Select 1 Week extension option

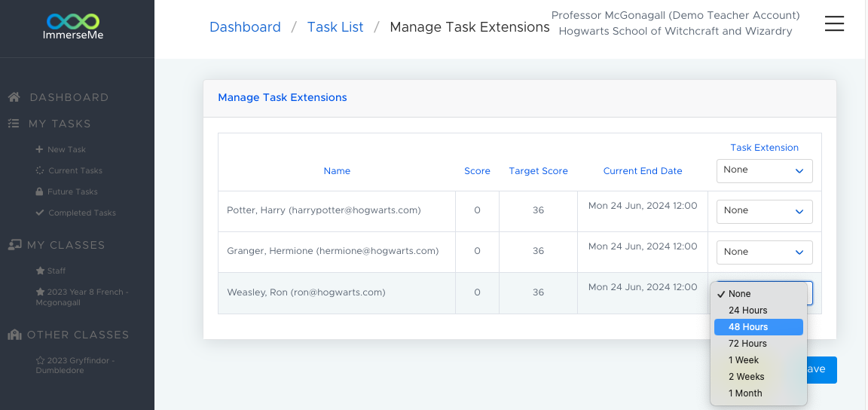(x=759, y=360)
